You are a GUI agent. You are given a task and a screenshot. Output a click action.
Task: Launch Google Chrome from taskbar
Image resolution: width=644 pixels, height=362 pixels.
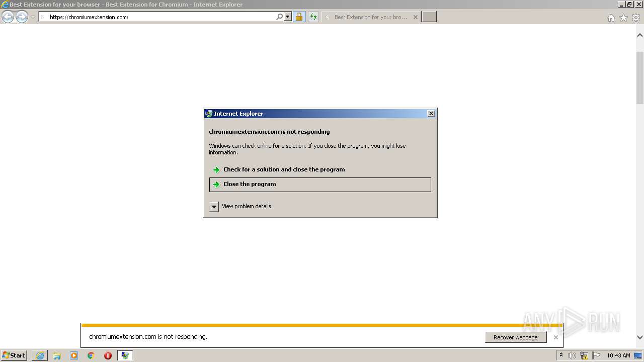[x=91, y=355]
